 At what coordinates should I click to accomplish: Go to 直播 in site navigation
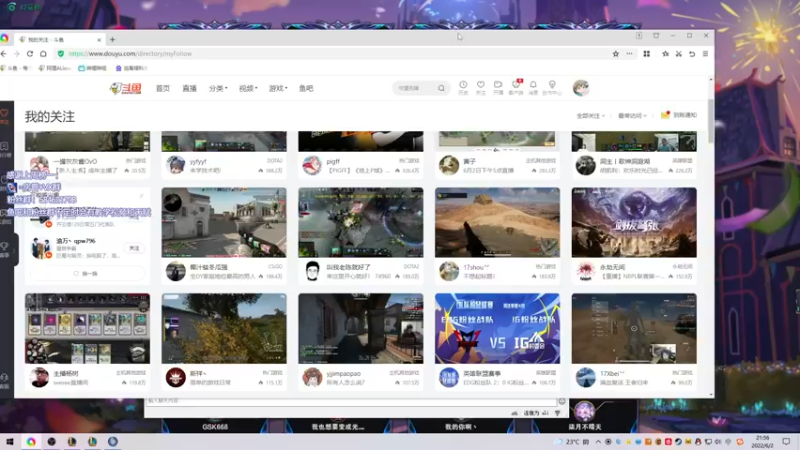[x=189, y=88]
